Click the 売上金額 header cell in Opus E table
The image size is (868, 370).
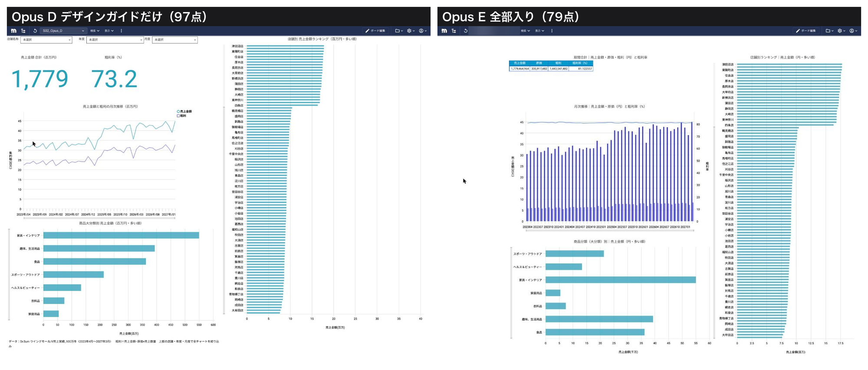[519, 63]
